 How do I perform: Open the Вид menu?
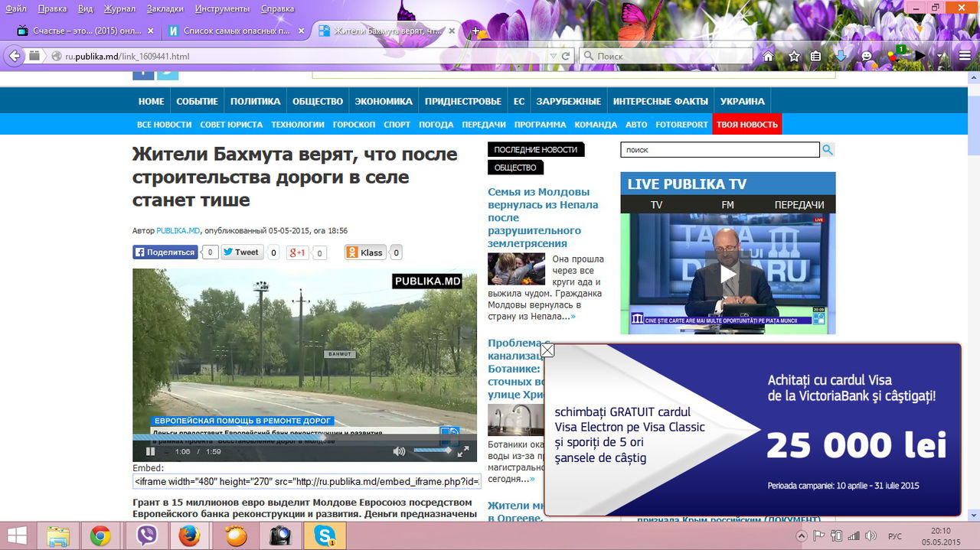pos(86,8)
